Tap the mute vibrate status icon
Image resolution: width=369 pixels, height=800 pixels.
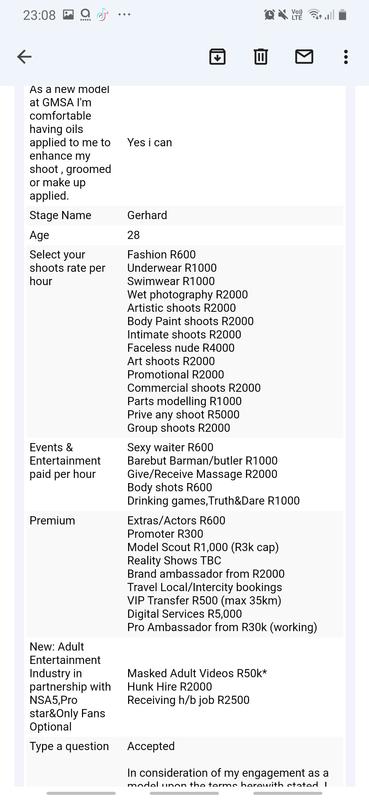283,15
